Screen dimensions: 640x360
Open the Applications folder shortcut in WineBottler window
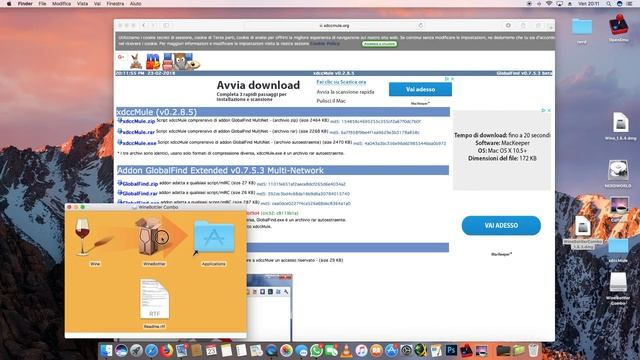(214, 237)
